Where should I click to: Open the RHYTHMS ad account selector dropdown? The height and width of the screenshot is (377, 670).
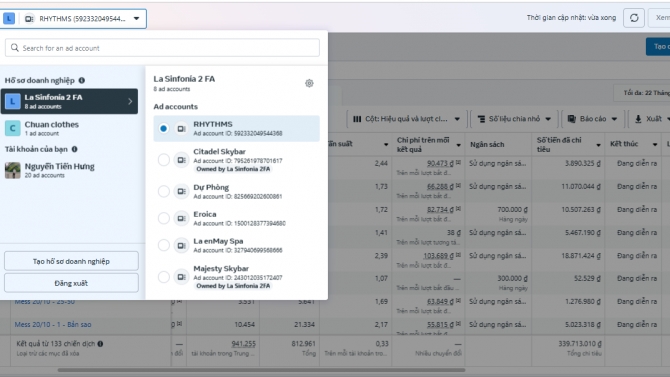73,19
